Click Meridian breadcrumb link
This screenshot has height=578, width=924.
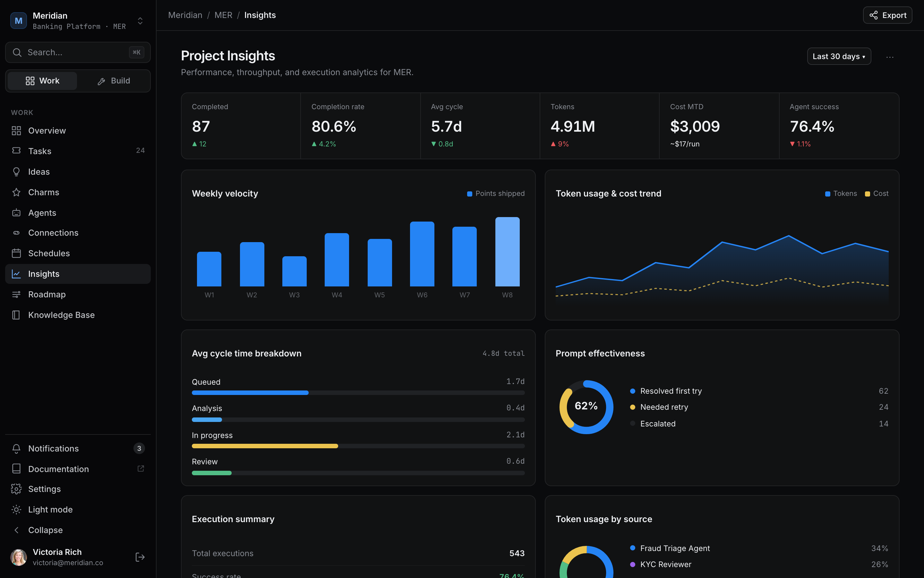185,15
